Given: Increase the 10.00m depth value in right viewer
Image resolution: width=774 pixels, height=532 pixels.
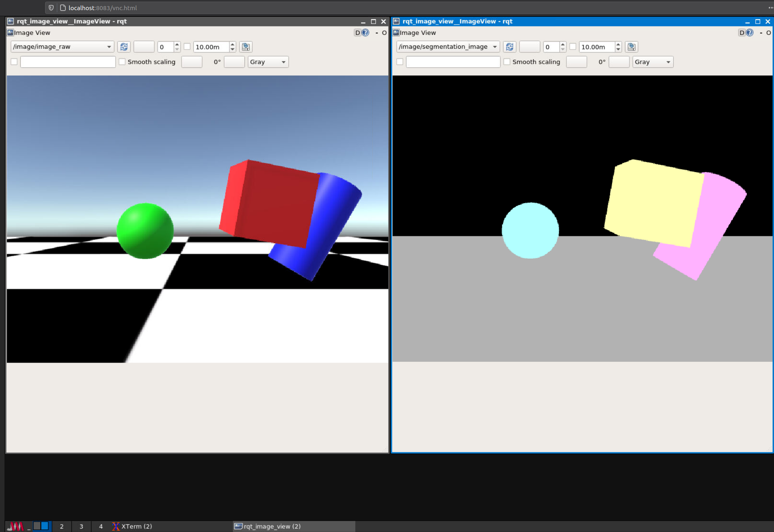Looking at the screenshot, I should [618, 44].
